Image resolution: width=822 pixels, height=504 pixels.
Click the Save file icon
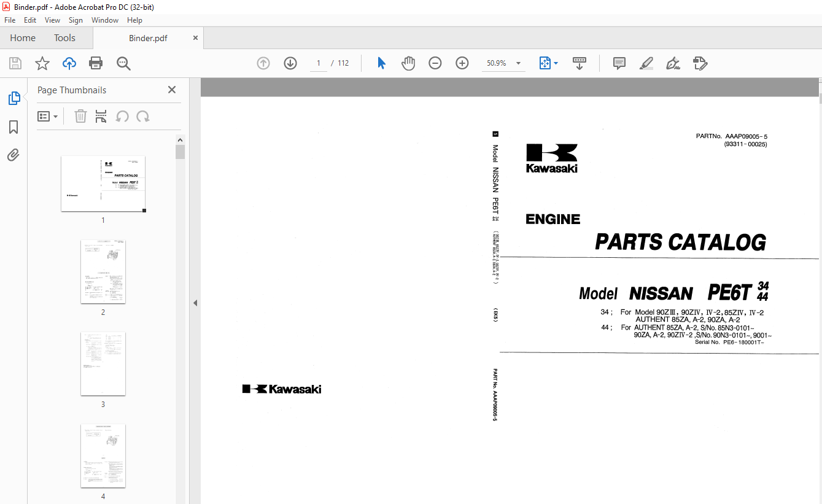click(15, 63)
